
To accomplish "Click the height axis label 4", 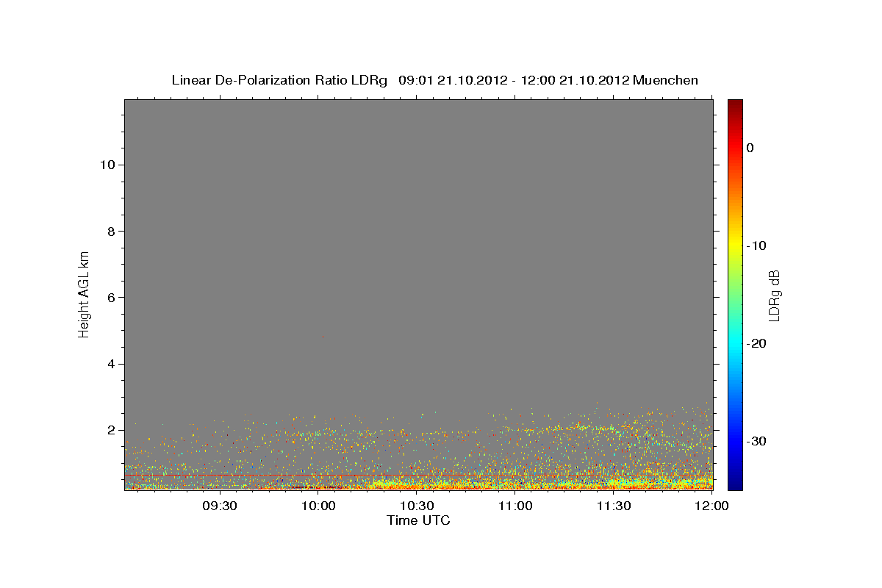I will point(110,364).
